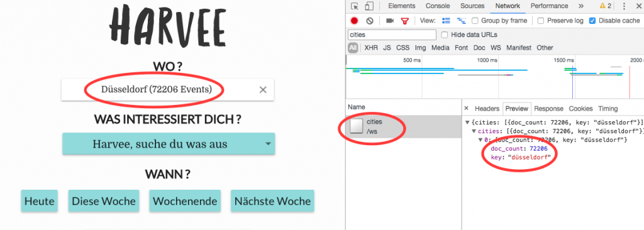The image size is (644, 230).
Task: Filter requests by Manifest
Action: pos(519,48)
